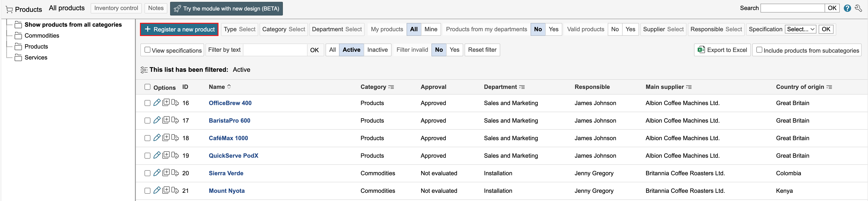868x201 pixels.
Task: Select Show products from all categories
Action: click(x=73, y=25)
